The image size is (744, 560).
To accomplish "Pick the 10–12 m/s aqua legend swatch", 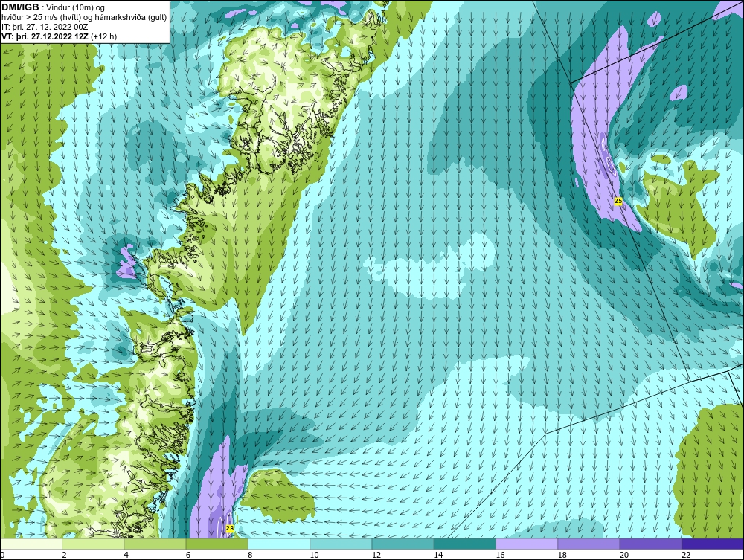I will [x=341, y=544].
